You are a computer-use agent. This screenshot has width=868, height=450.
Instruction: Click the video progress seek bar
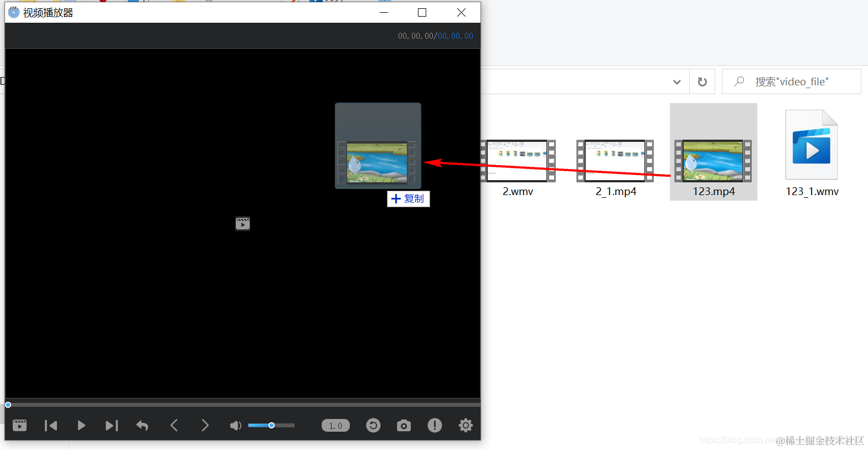pos(242,405)
